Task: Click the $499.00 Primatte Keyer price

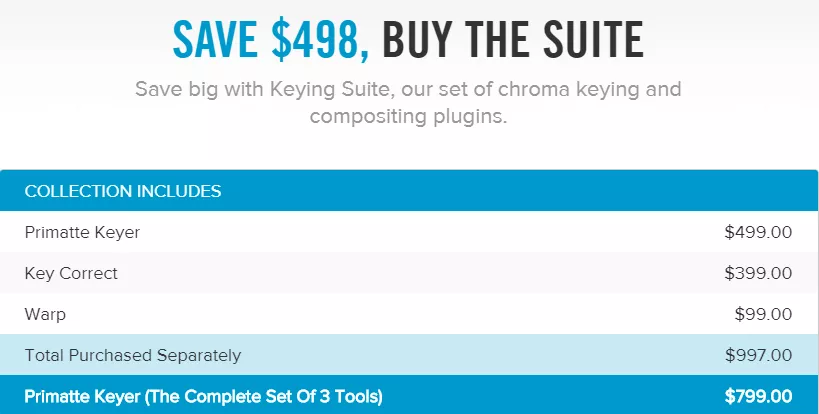Action: point(758,232)
